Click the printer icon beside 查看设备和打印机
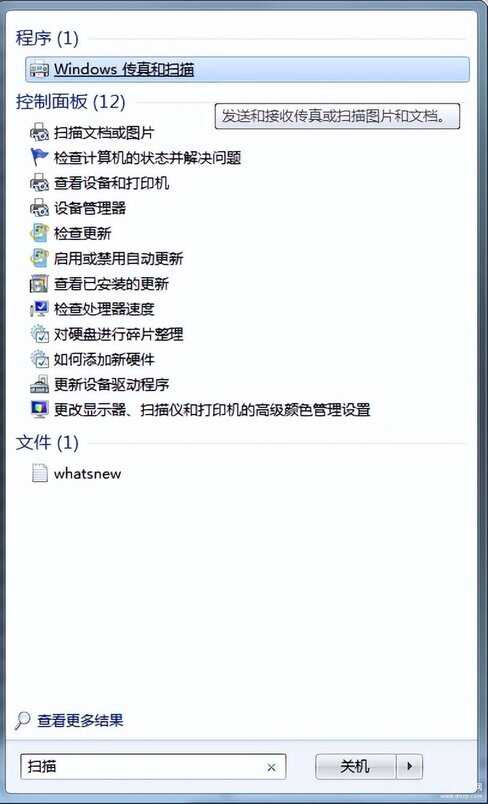 point(39,183)
